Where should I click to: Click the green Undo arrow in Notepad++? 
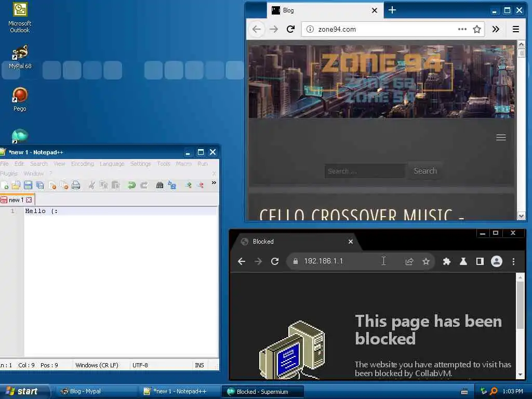131,185
